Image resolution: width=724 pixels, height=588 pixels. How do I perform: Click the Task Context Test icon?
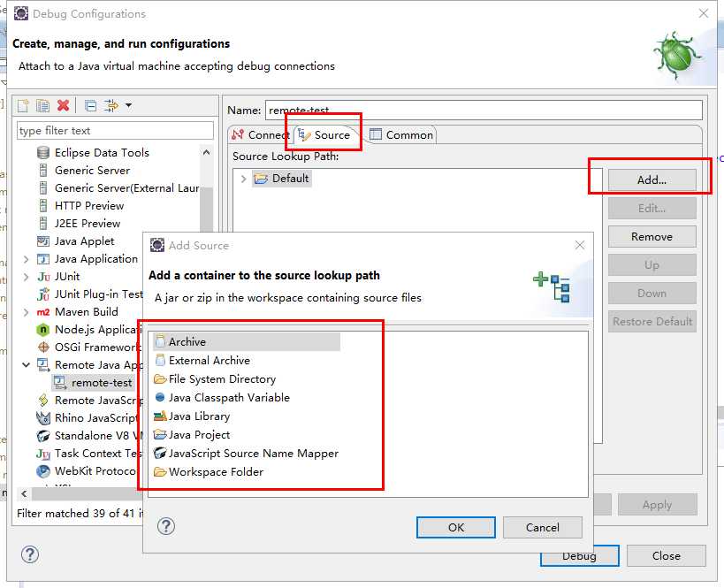click(x=43, y=454)
